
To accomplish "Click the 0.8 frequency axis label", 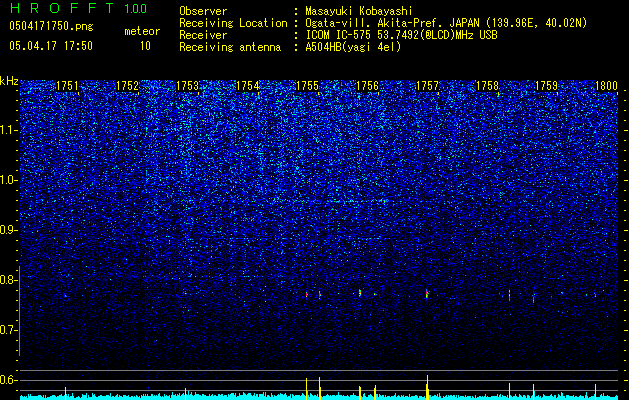I will click(9, 280).
